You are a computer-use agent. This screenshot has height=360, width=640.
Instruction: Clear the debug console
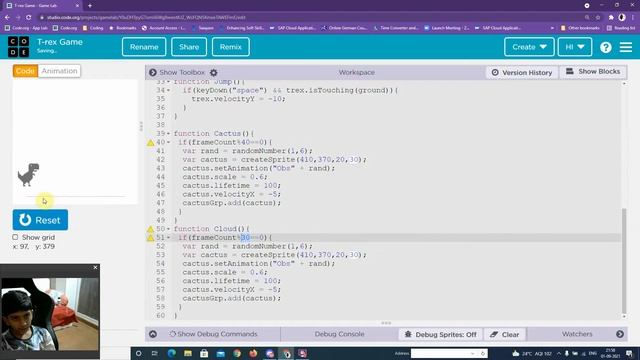(x=505, y=334)
